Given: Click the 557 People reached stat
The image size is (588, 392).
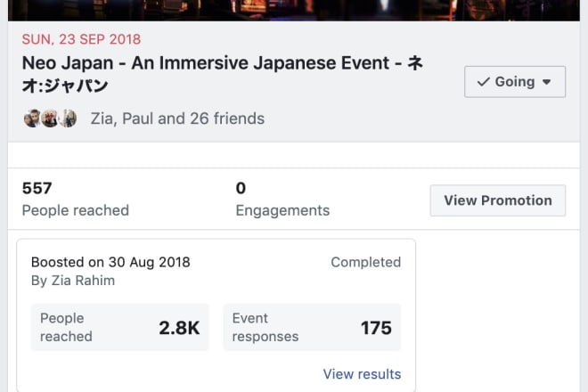Looking at the screenshot, I should tap(76, 200).
